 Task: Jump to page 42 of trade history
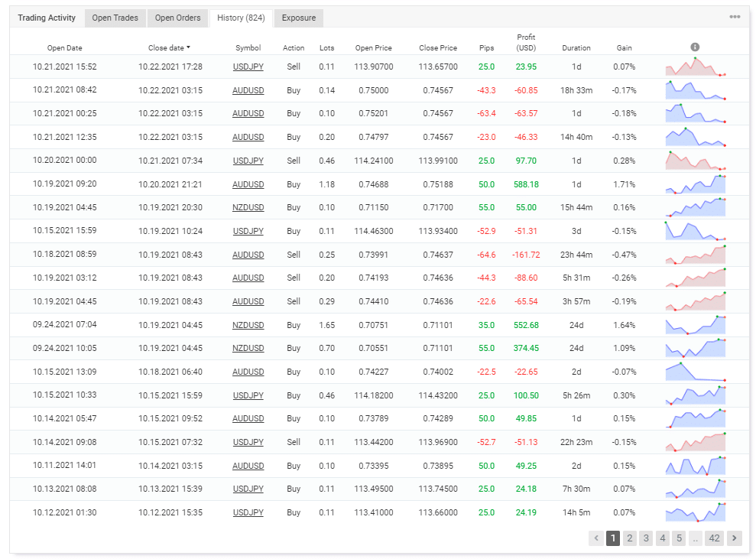(x=714, y=538)
